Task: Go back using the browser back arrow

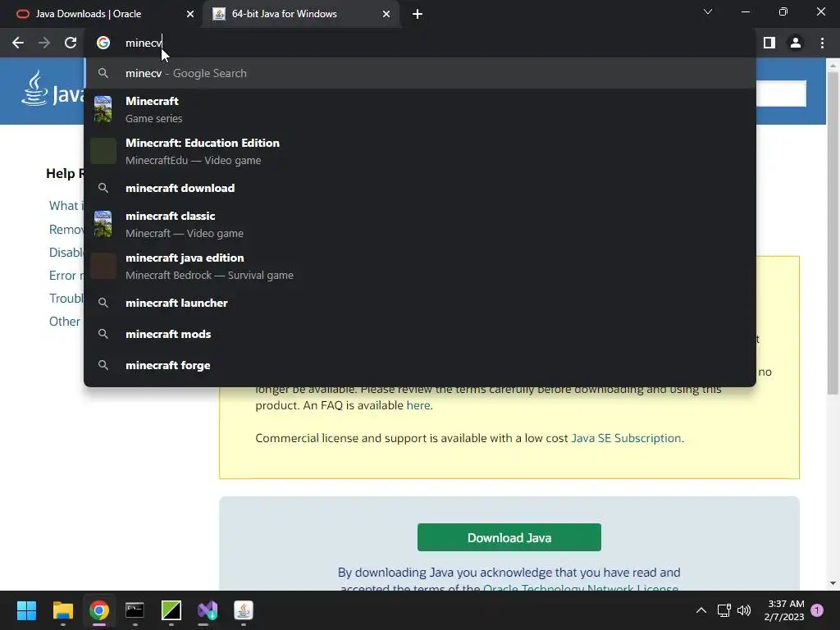Action: [x=18, y=43]
